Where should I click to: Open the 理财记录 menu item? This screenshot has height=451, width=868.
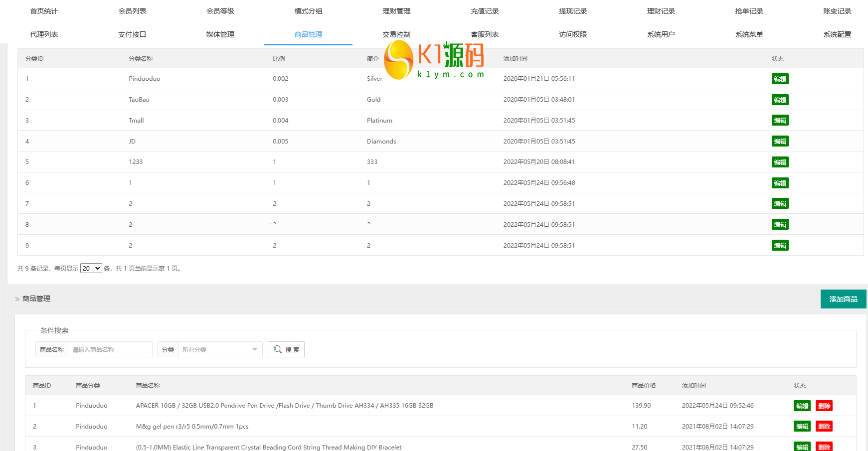click(661, 11)
